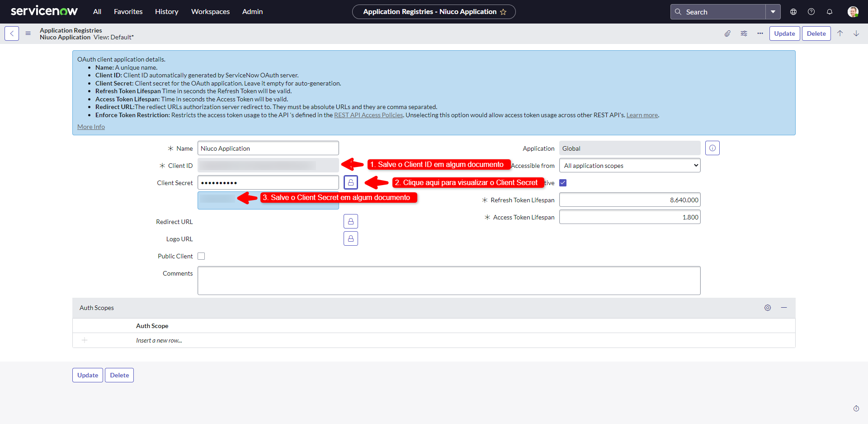Open the REST API Access Policies link
This screenshot has width=868, height=424.
[368, 115]
